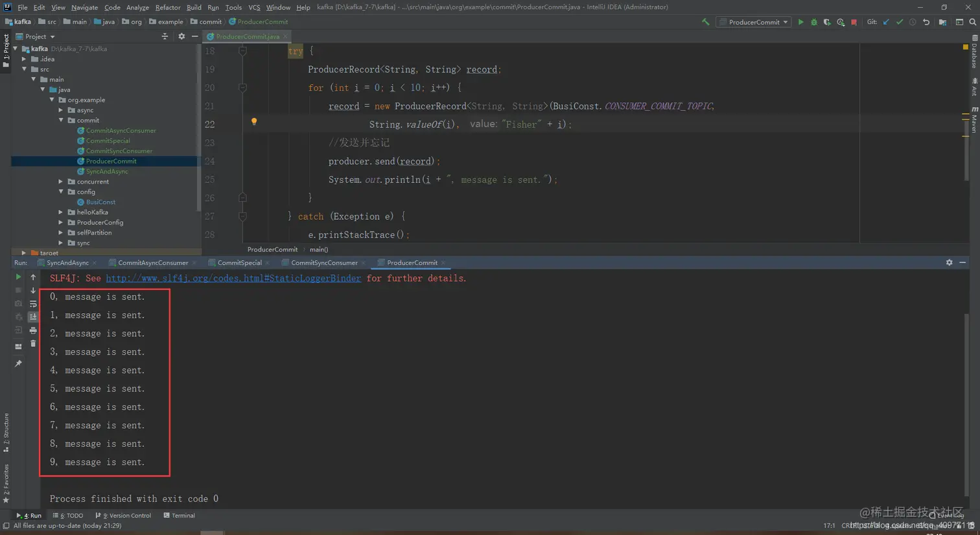Click the Build Project hammer icon
The width and height of the screenshot is (980, 535).
(705, 22)
